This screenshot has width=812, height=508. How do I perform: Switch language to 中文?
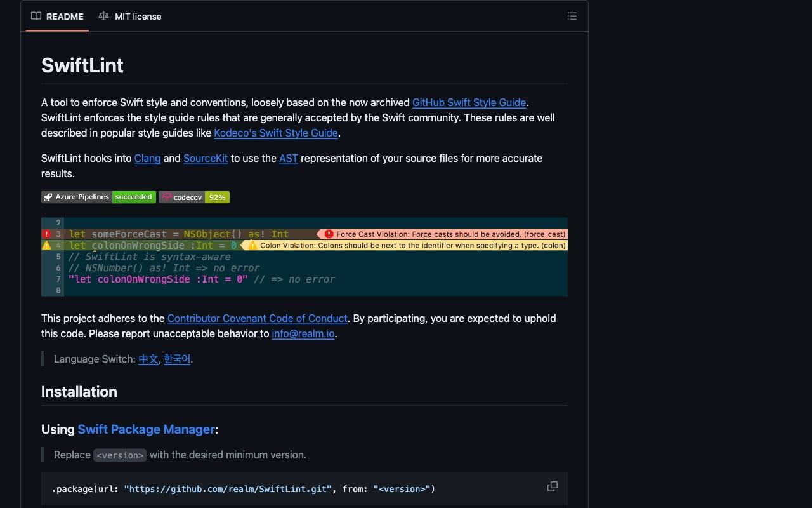pyautogui.click(x=148, y=359)
